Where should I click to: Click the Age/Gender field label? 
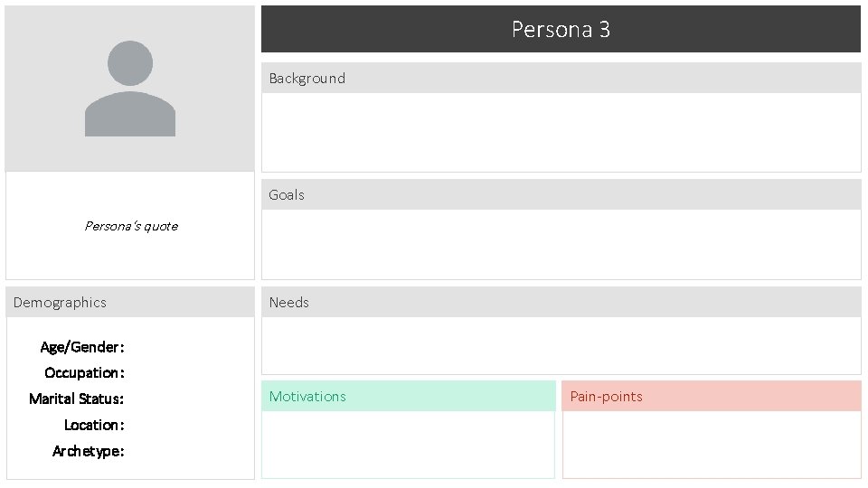tap(82, 347)
